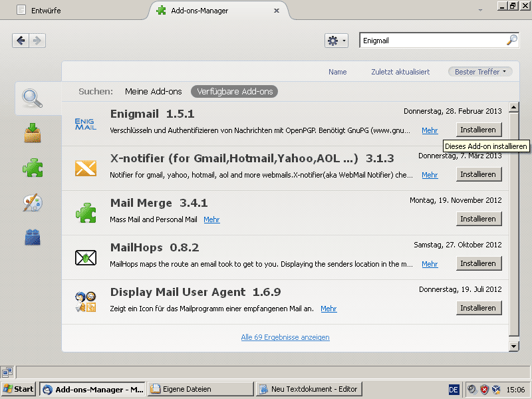Click Alle 69 Ergebnisse anzeigen link
Viewport: 532px width, 399px height.
(285, 337)
